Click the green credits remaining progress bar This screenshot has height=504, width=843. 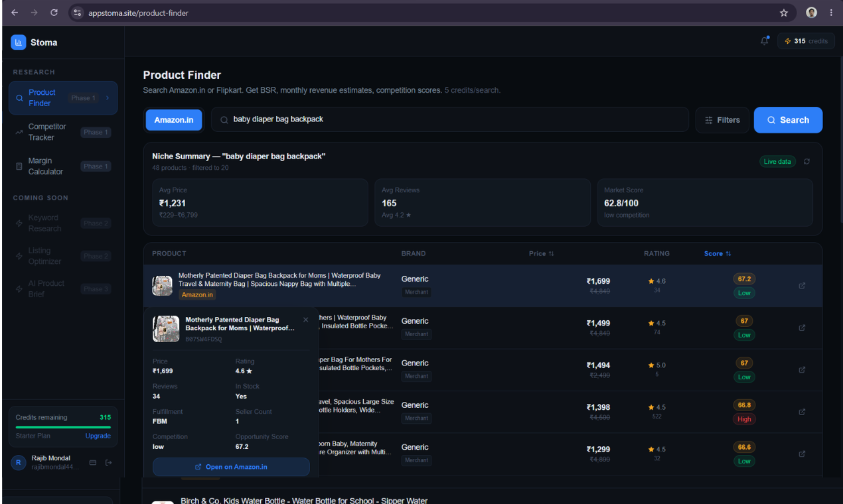pyautogui.click(x=63, y=427)
